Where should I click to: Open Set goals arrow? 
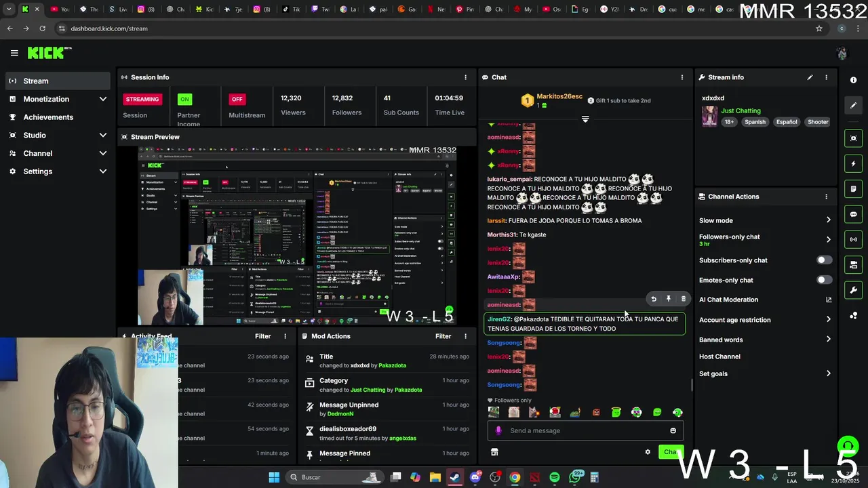828,373
